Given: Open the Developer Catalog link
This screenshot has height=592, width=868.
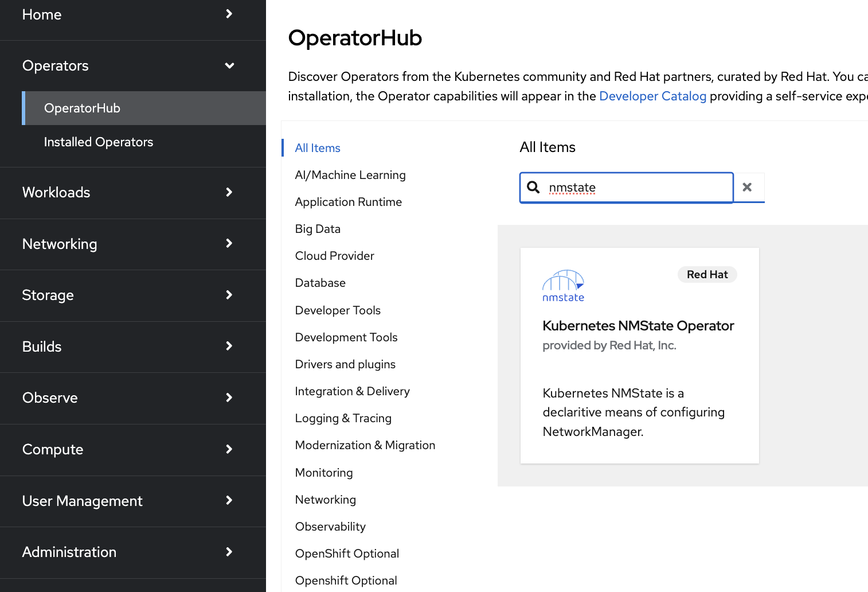Looking at the screenshot, I should 652,96.
